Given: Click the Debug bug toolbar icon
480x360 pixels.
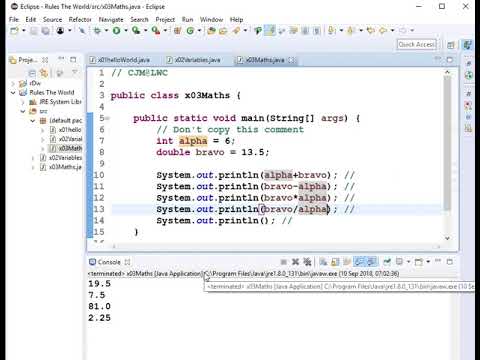Looking at the screenshot, I should (97, 31).
